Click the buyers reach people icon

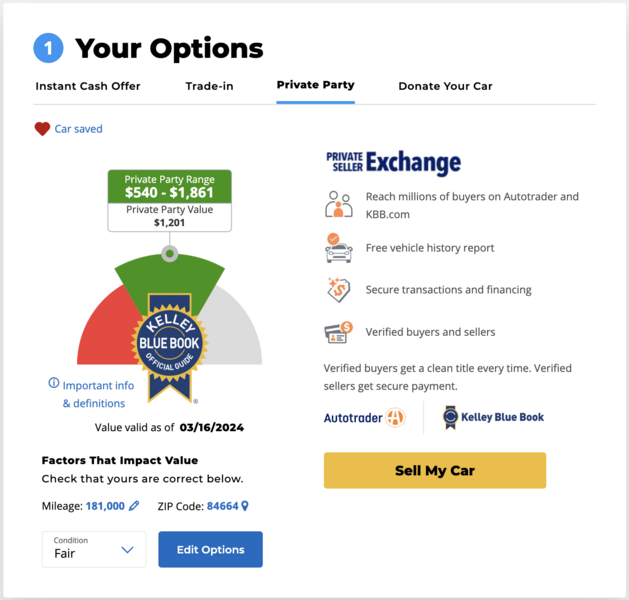point(339,205)
